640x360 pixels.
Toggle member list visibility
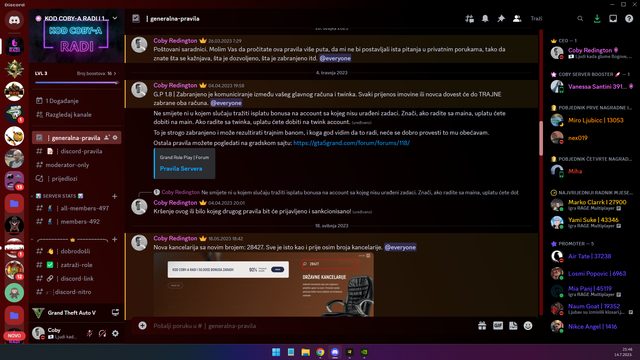tap(517, 18)
